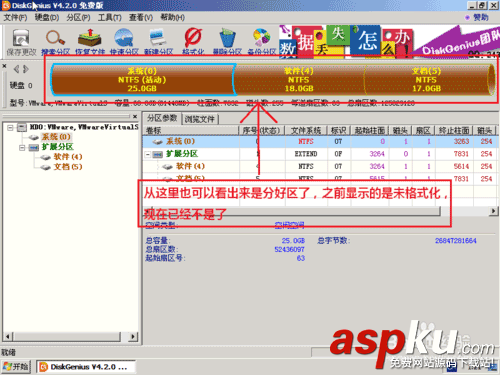Click the 扇区 column header
500x375 pixels.
(x=423, y=130)
